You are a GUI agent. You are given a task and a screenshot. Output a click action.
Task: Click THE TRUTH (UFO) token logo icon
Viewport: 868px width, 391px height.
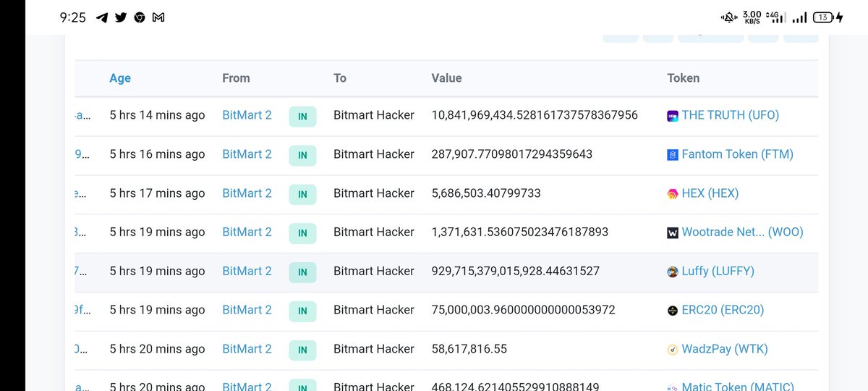pos(673,115)
